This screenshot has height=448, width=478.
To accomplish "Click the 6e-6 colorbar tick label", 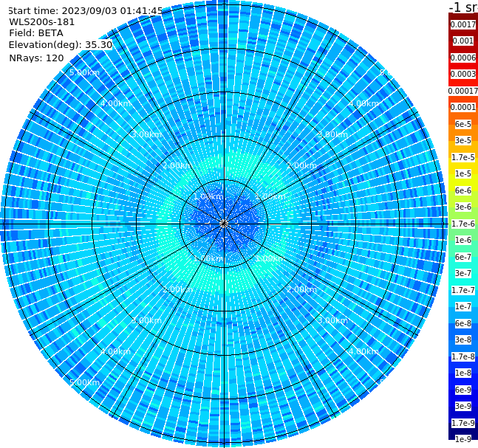I will point(463,190).
